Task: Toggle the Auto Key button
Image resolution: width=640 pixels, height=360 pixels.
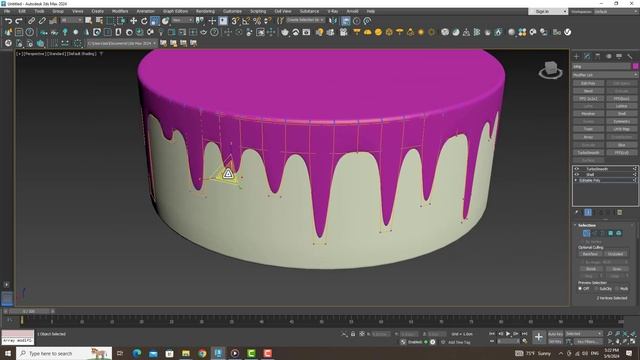Action: click(555, 334)
